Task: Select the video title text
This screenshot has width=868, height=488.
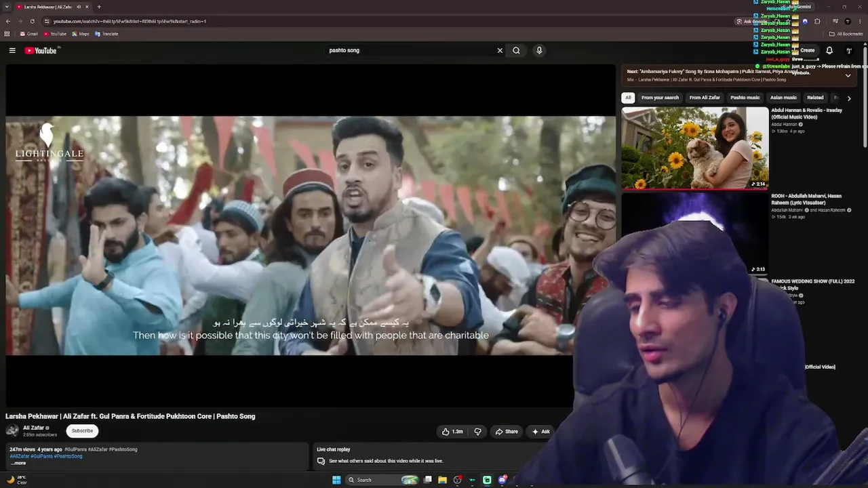Action: coord(130,416)
